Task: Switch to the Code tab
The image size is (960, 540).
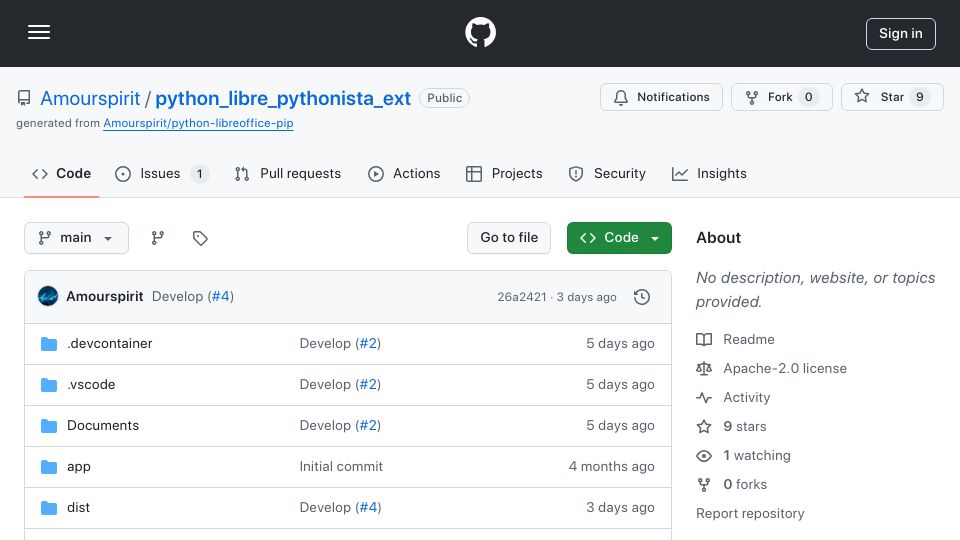Action: click(61, 174)
